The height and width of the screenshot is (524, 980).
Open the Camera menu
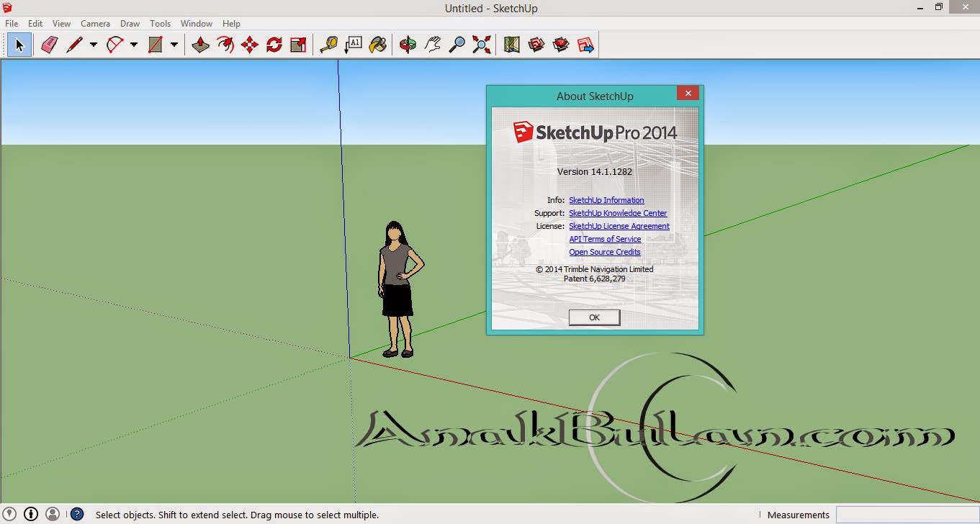95,24
